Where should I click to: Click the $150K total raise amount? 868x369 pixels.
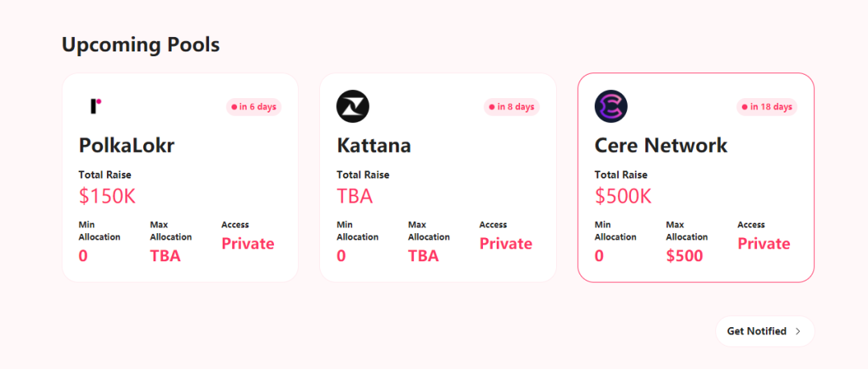(108, 196)
